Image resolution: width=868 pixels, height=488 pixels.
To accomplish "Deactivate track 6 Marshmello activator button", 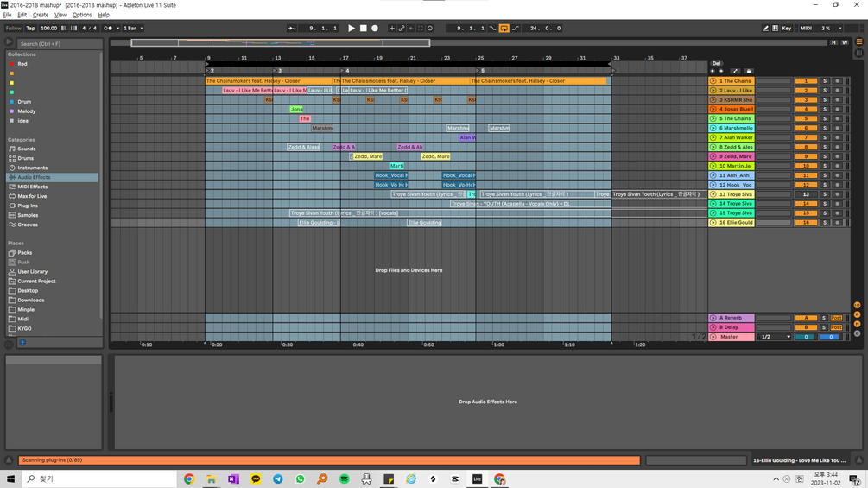I will tap(806, 129).
